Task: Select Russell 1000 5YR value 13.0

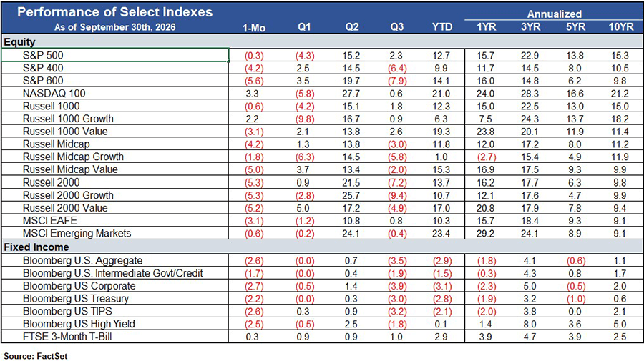Action: click(x=575, y=107)
